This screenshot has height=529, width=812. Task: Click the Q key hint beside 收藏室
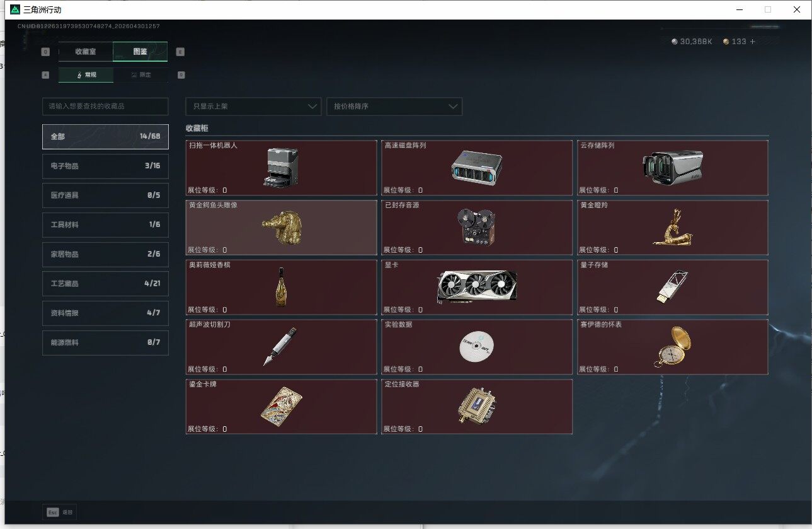click(45, 52)
